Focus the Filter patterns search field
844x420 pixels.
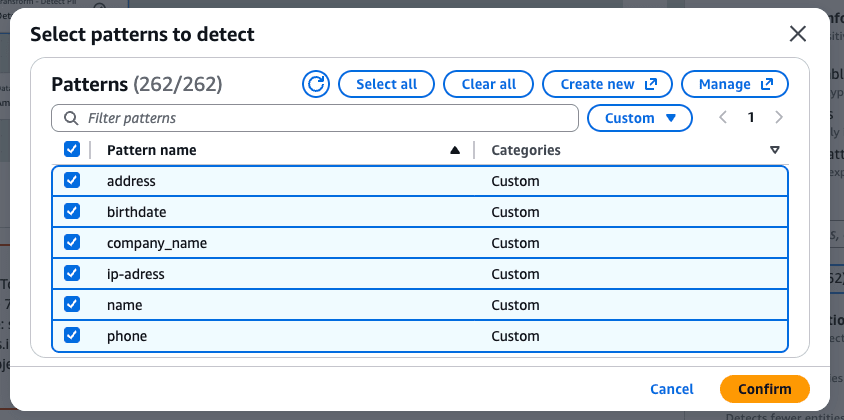coord(315,118)
